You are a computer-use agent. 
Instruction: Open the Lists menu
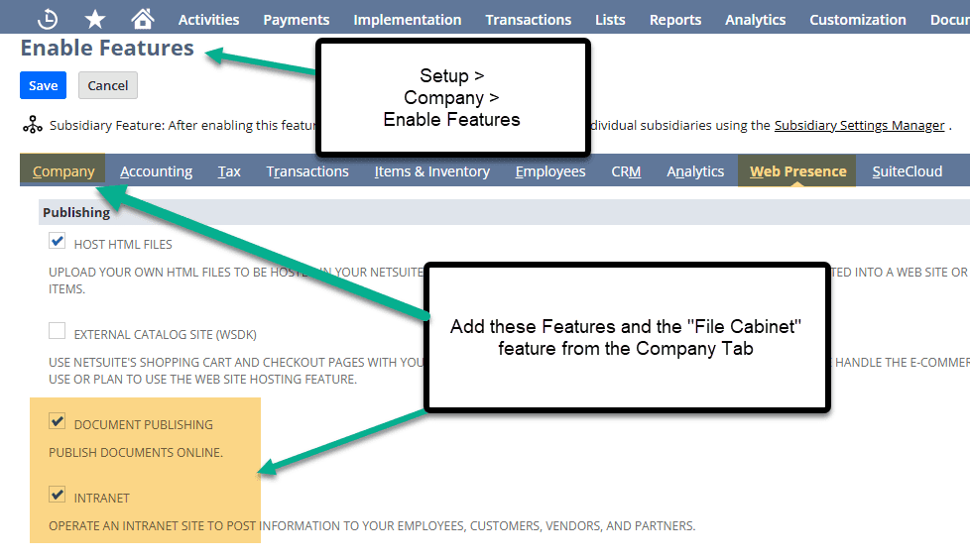point(610,20)
